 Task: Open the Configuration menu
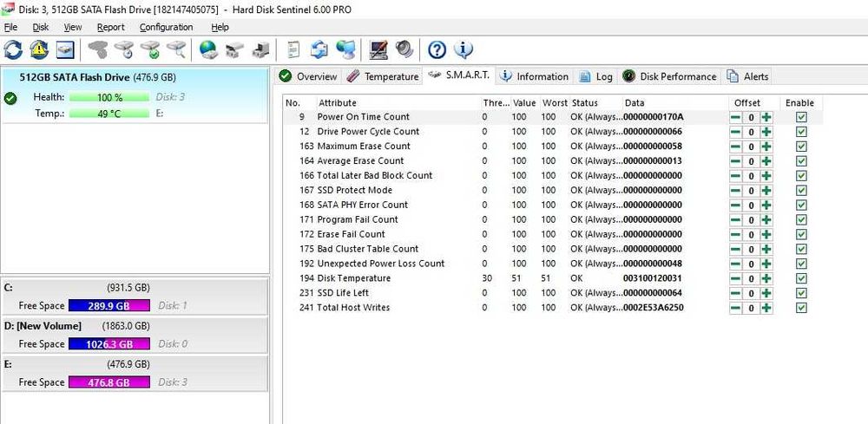[166, 27]
